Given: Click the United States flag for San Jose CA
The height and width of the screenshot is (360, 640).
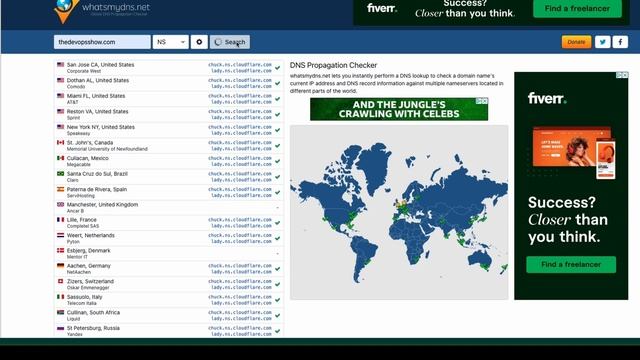Looking at the screenshot, I should (60, 64).
